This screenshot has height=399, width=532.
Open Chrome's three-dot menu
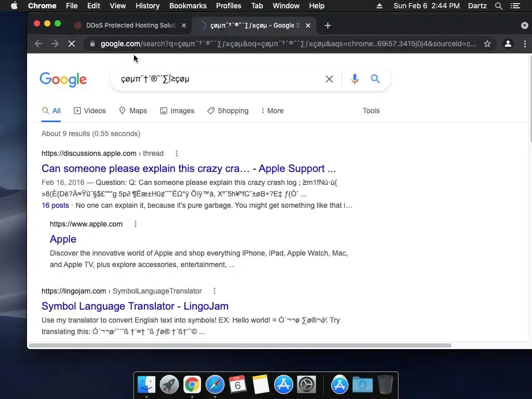tap(525, 44)
